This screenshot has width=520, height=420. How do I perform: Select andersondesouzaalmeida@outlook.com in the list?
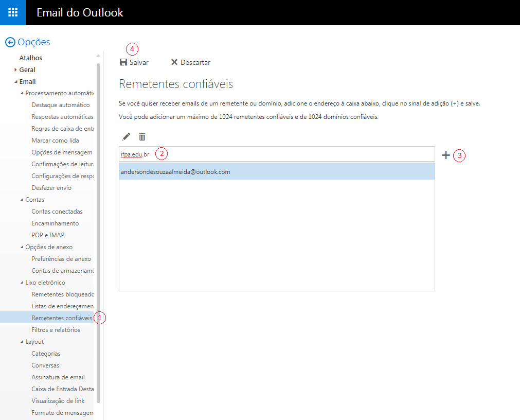click(x=277, y=172)
